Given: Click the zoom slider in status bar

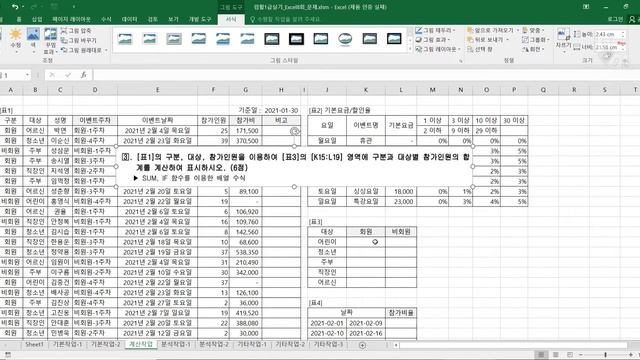Looking at the screenshot, I should click(606, 355).
